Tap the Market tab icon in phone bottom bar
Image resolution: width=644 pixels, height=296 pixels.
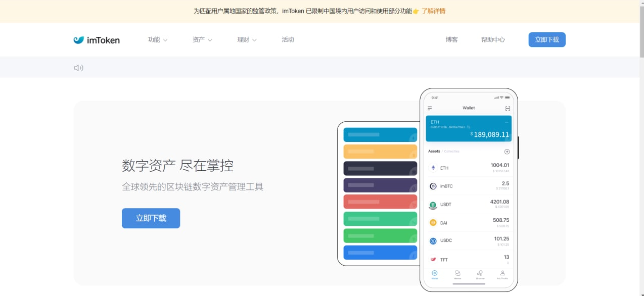click(x=457, y=273)
